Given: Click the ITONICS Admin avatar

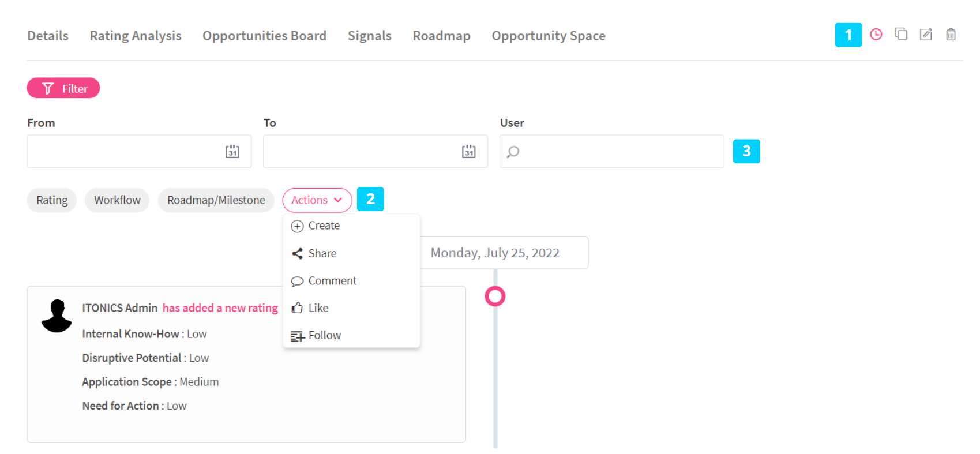Looking at the screenshot, I should point(57,316).
